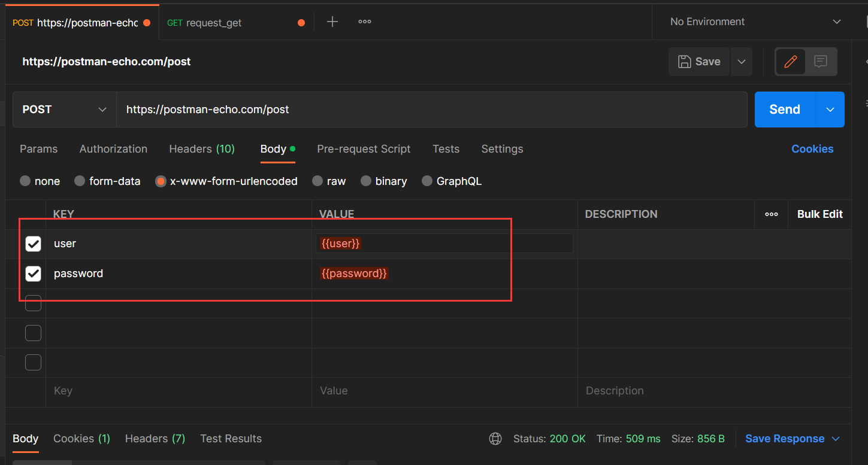Screen dimensions: 868x465
Task: Open tab options three-dots menu
Action: pos(365,22)
